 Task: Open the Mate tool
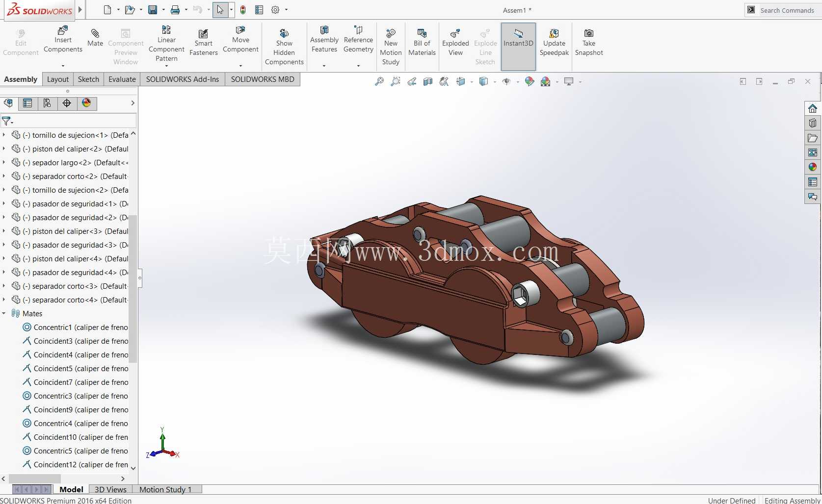point(95,38)
